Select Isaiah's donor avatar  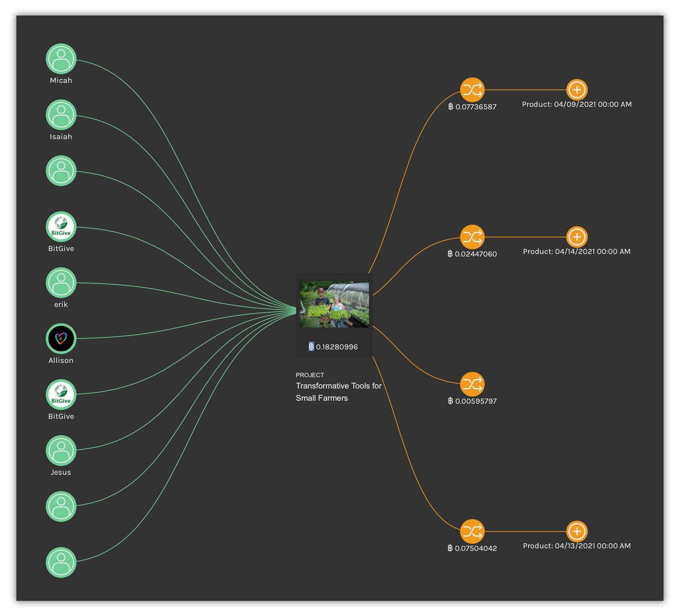[61, 114]
